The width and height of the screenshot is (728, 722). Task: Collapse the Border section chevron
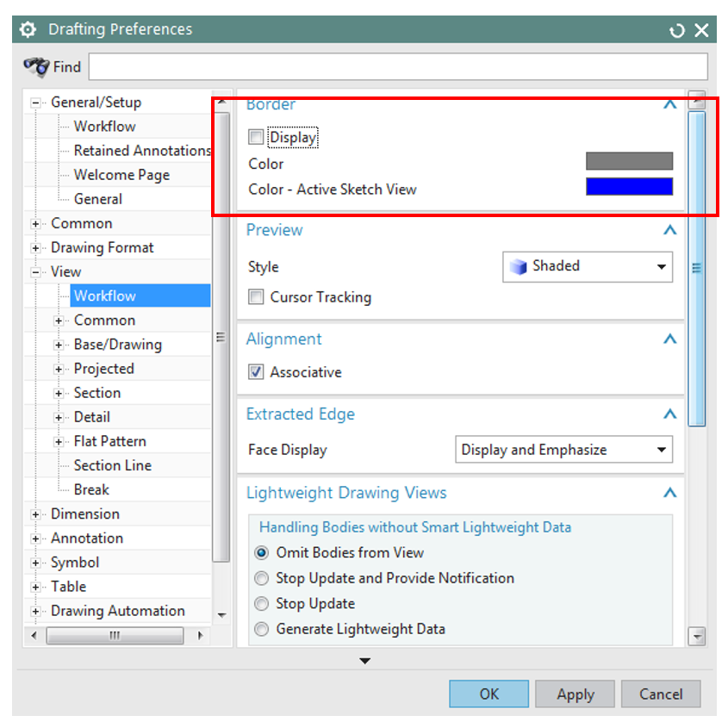click(669, 104)
